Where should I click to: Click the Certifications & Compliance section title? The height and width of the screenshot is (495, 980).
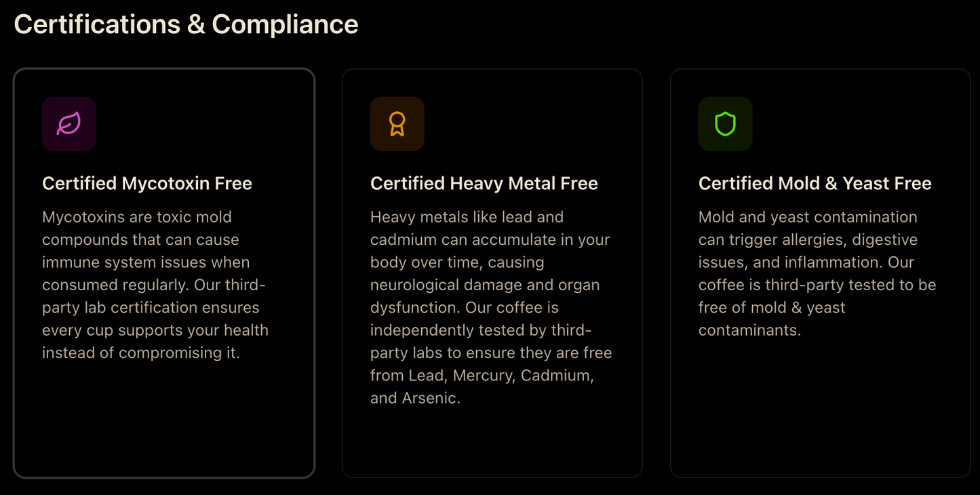pos(187,24)
